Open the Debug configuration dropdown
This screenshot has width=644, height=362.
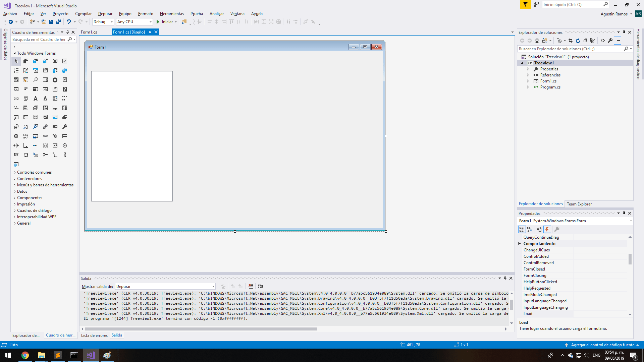pyautogui.click(x=103, y=22)
